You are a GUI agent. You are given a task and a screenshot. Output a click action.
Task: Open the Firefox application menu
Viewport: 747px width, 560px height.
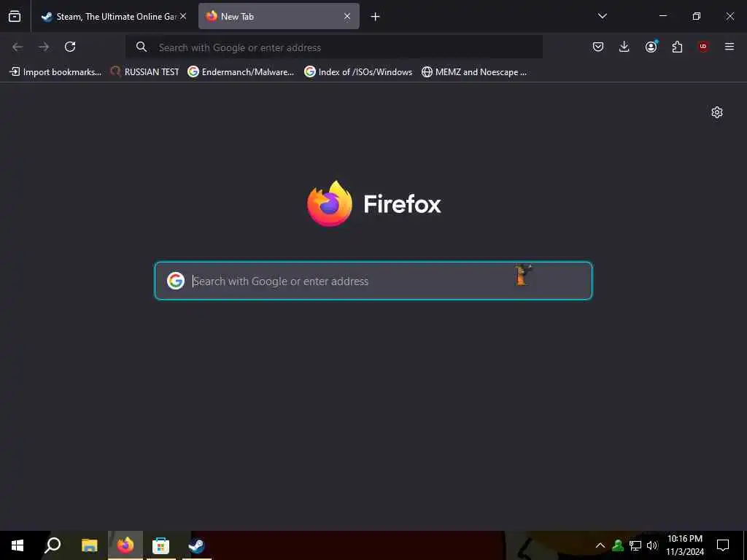point(729,47)
